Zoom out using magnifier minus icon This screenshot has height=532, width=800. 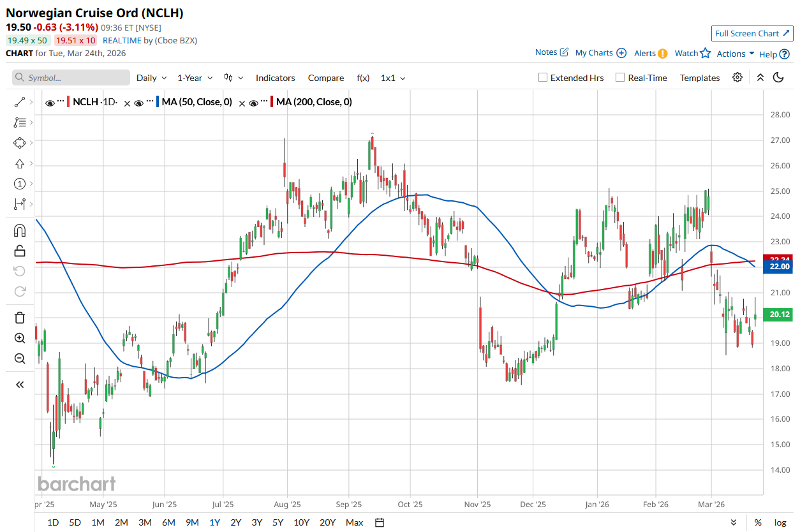point(20,358)
